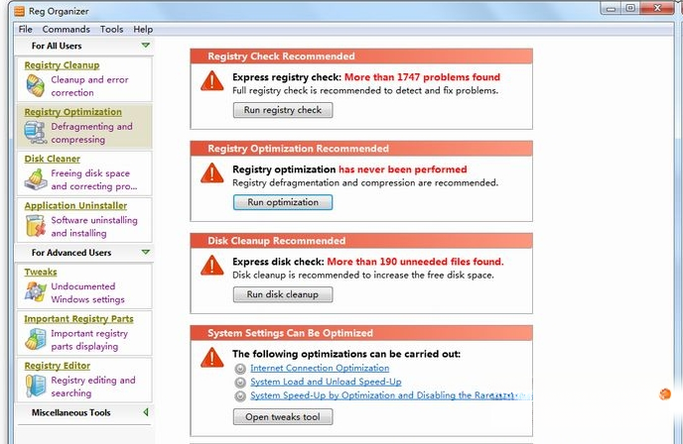Click bullet icon beside System Load and Unload Speed-Up
Screen dimensions: 683x444
pyautogui.click(x=240, y=383)
